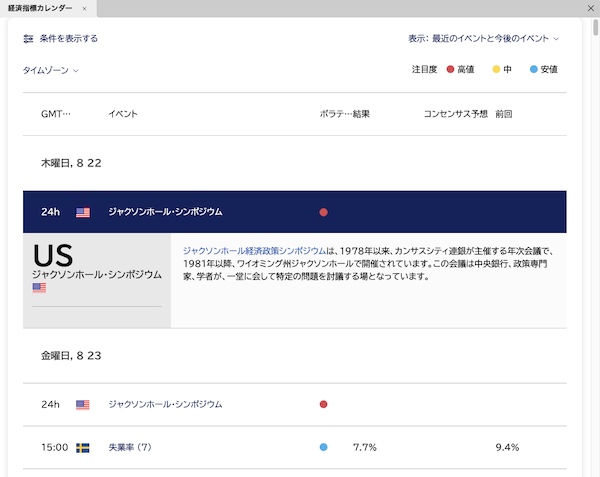Open the タイムゾーン dropdown
The height and width of the screenshot is (477, 600).
51,70
